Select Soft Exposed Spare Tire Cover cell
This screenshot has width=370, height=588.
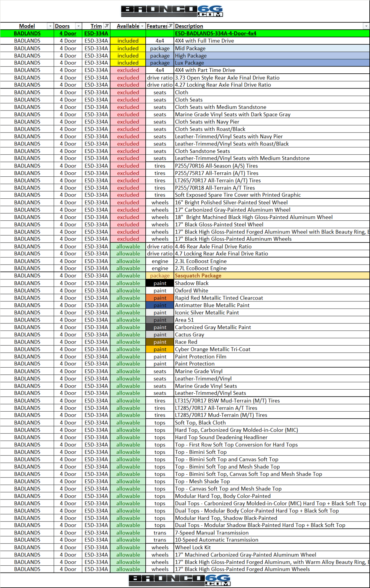pos(272,195)
